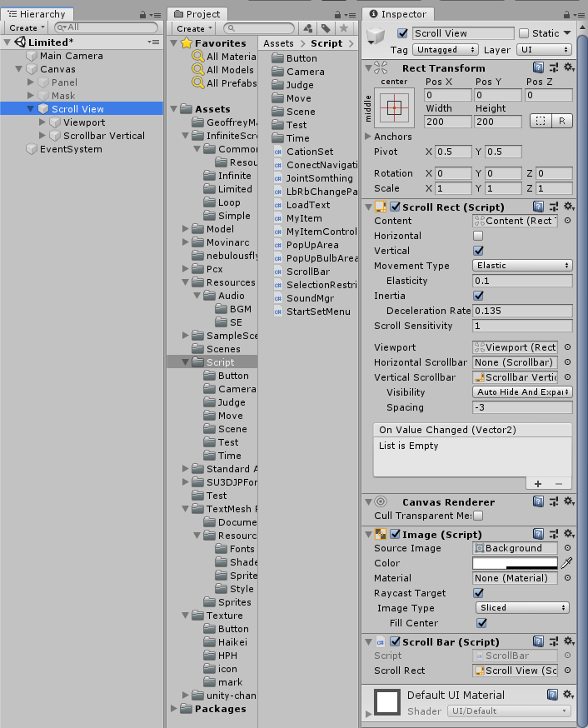Screen dimensions: 588x728
Task: Open object picker for Viewport field
Action: (x=567, y=347)
